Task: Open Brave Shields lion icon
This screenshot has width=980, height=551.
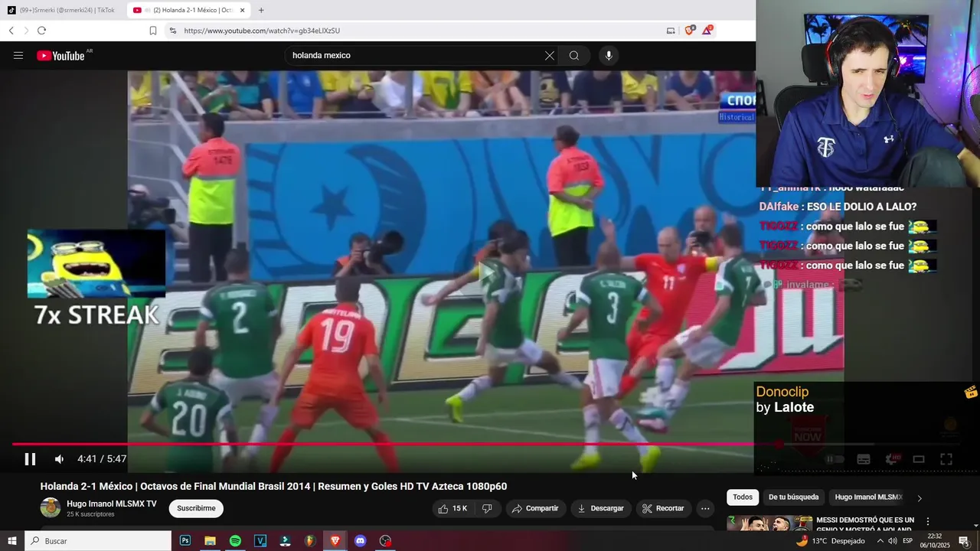Action: pos(689,31)
